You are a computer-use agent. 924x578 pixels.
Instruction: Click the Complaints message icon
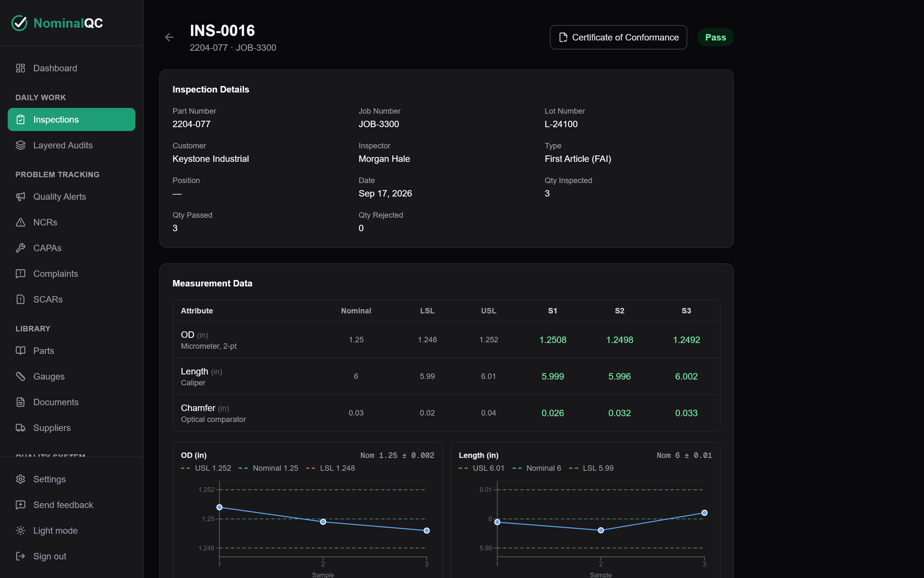click(x=21, y=274)
